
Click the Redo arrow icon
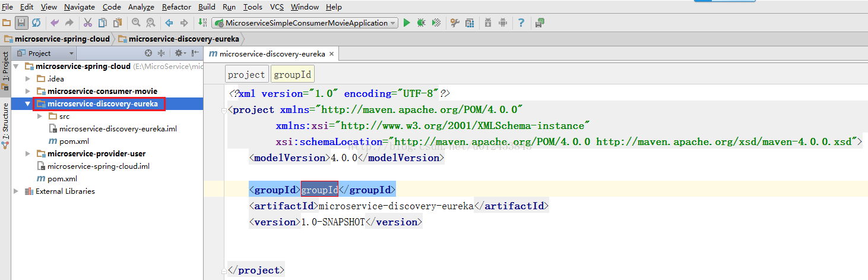point(69,23)
